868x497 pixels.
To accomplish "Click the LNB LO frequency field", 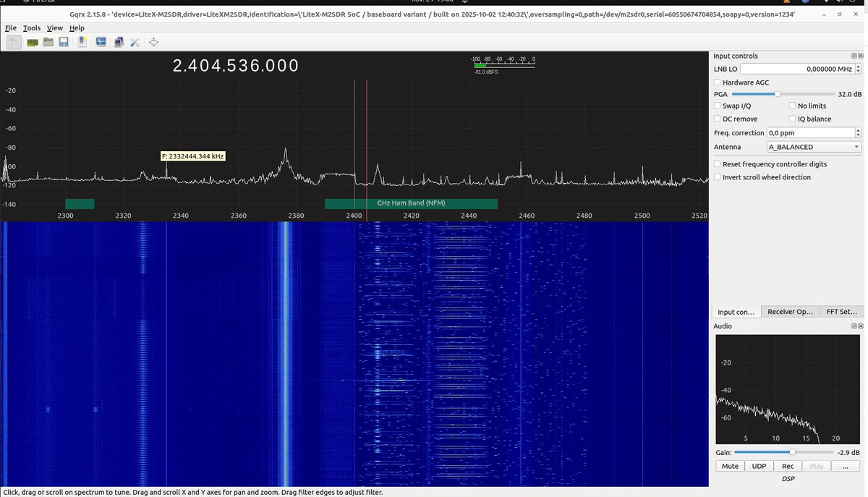I will [796, 69].
